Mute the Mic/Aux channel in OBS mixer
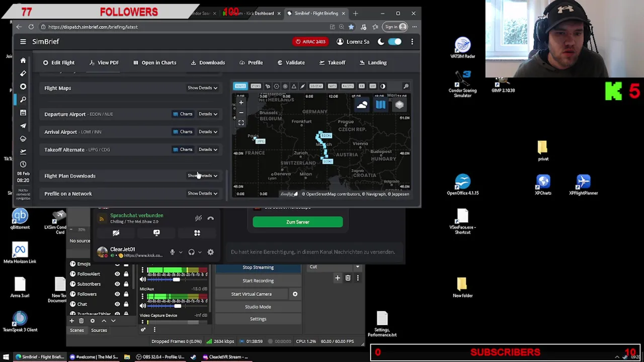 pos(143,306)
